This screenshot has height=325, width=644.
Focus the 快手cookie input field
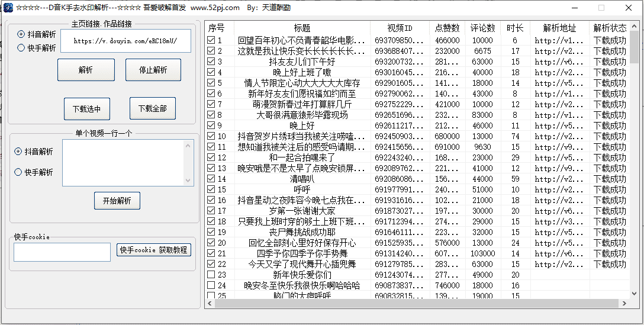coord(62,252)
